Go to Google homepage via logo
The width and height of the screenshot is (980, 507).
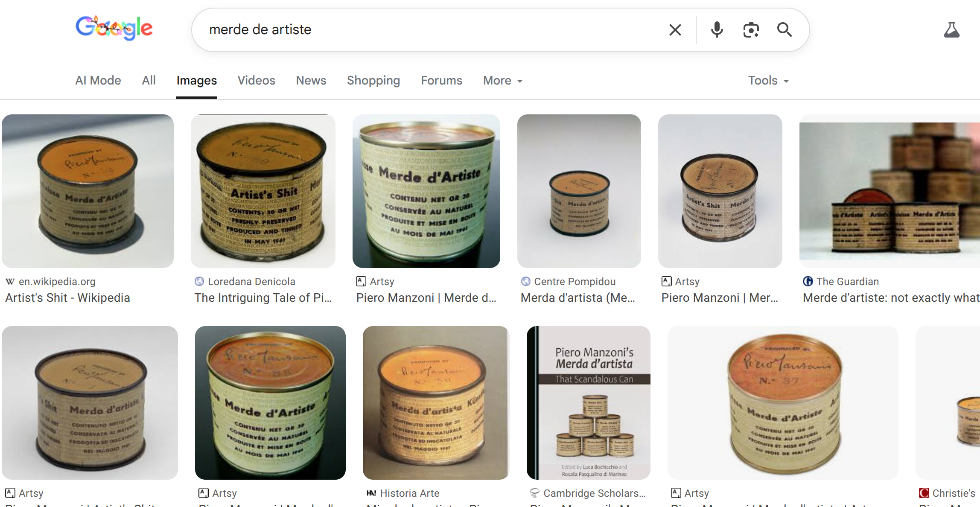click(x=114, y=28)
